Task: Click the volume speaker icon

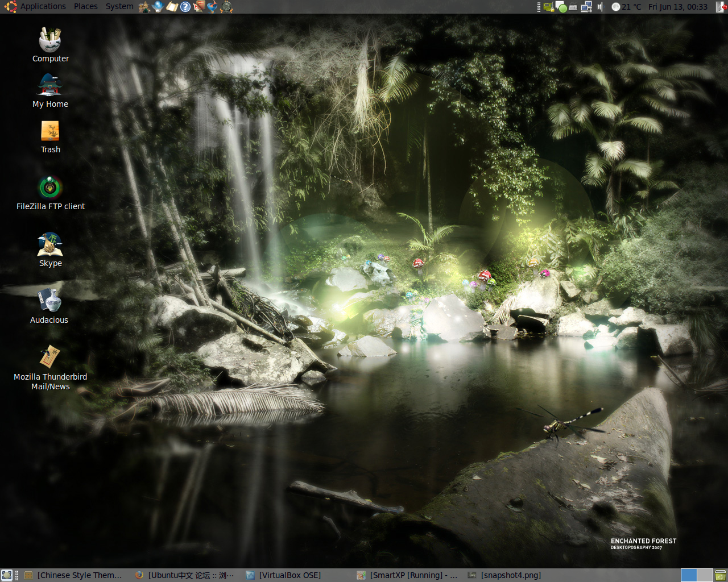Action: point(599,7)
